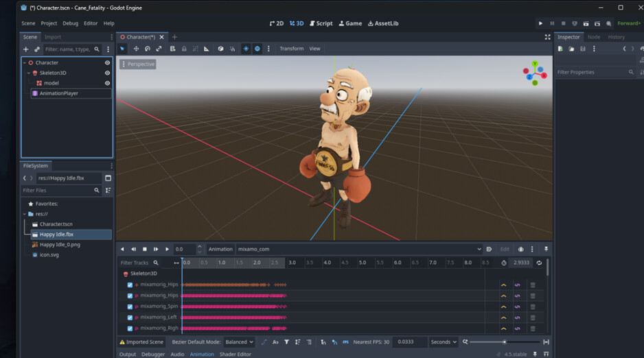Open the Transform menu in viewport toolbar
644x358 pixels.
(291, 49)
